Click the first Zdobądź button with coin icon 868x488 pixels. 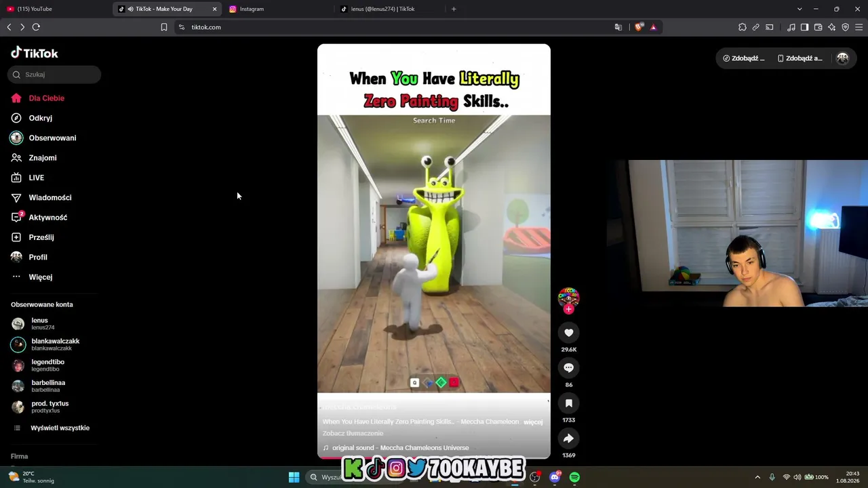[x=744, y=58]
